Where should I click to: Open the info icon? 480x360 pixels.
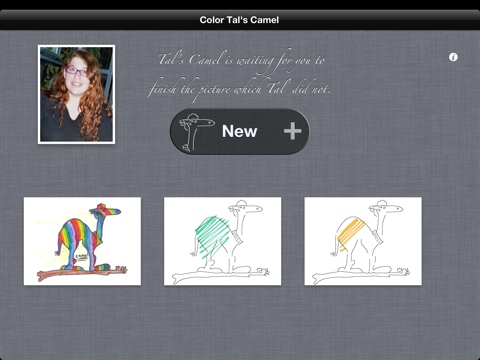click(453, 57)
